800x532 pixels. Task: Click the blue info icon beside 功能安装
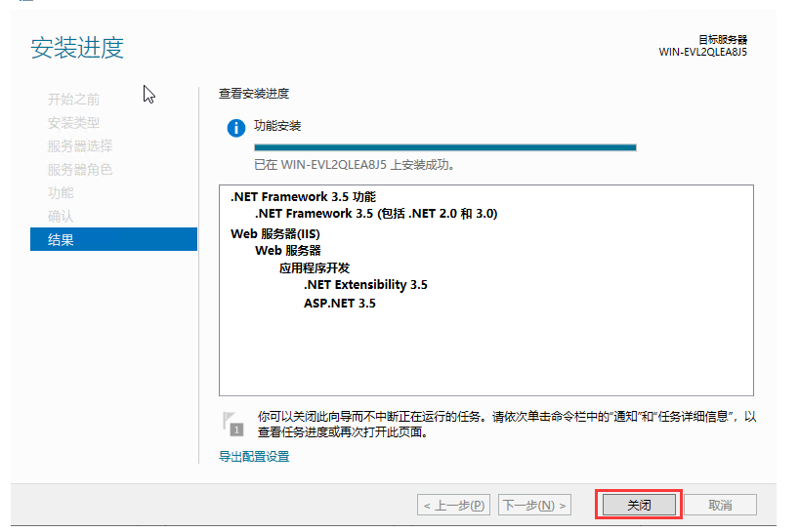pyautogui.click(x=235, y=128)
